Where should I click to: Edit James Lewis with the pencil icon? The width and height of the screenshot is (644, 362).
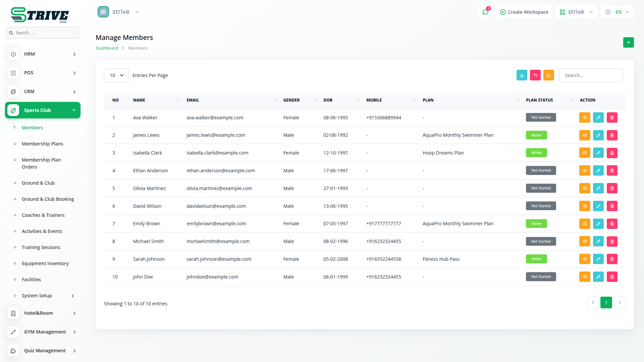pyautogui.click(x=598, y=135)
